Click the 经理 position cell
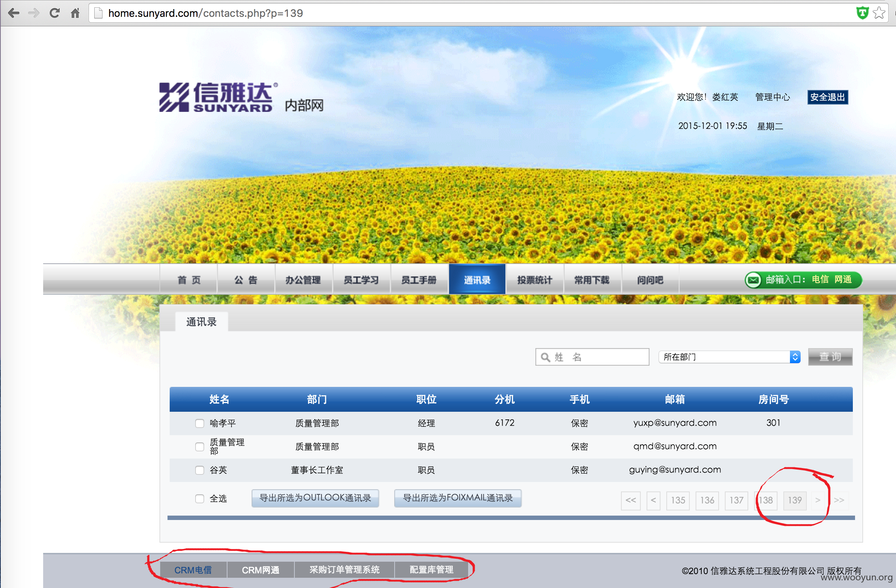Screen dimensions: 896x588 [x=426, y=423]
